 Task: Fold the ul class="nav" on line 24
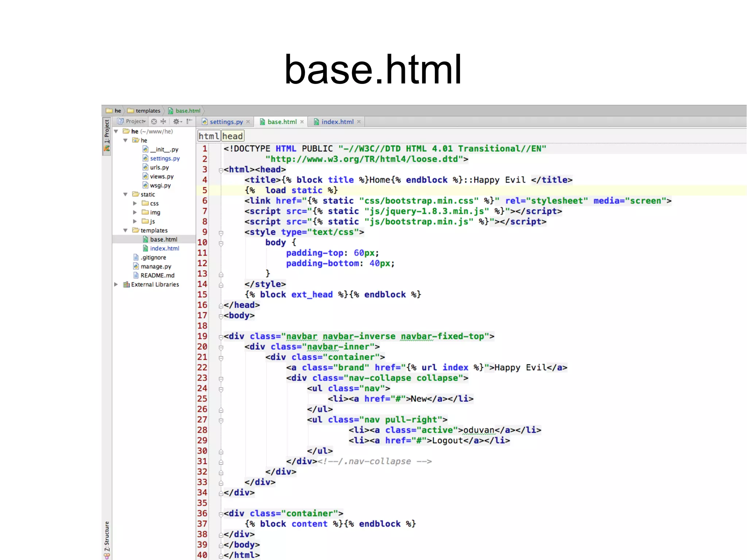click(x=221, y=389)
